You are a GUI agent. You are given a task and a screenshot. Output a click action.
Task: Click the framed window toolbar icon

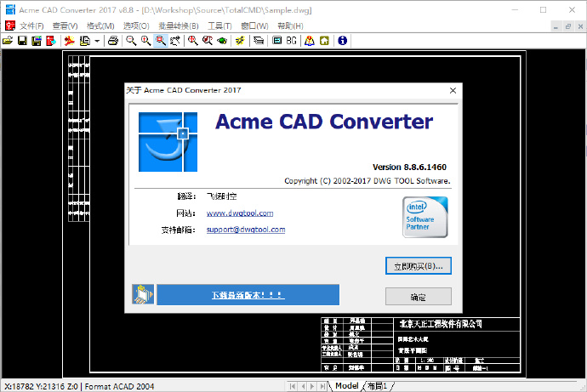277,41
